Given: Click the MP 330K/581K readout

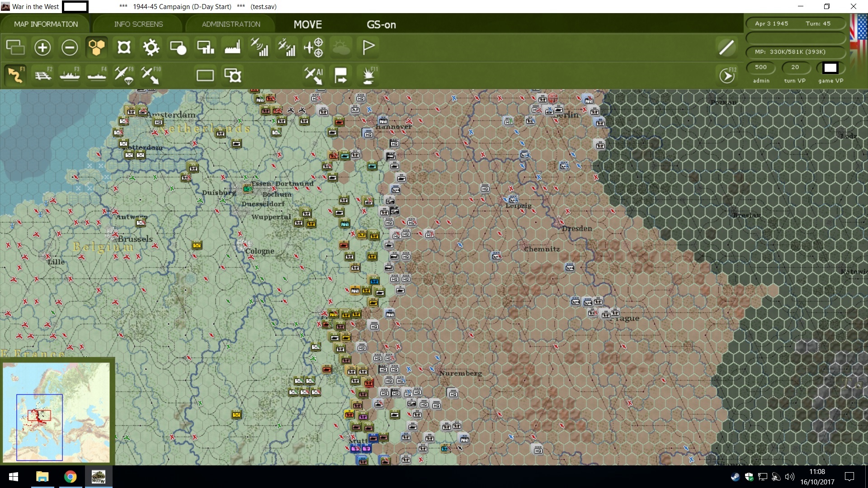Looking at the screenshot, I should pos(795,52).
